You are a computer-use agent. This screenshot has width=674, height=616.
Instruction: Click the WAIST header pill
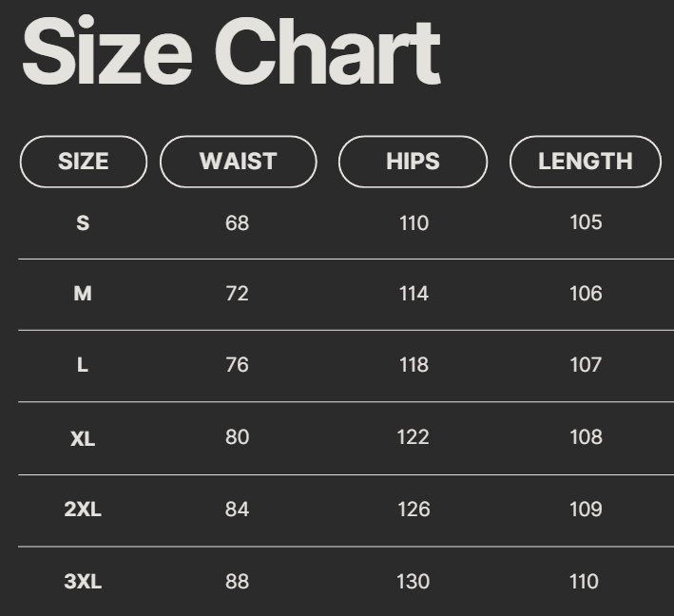[x=238, y=162]
